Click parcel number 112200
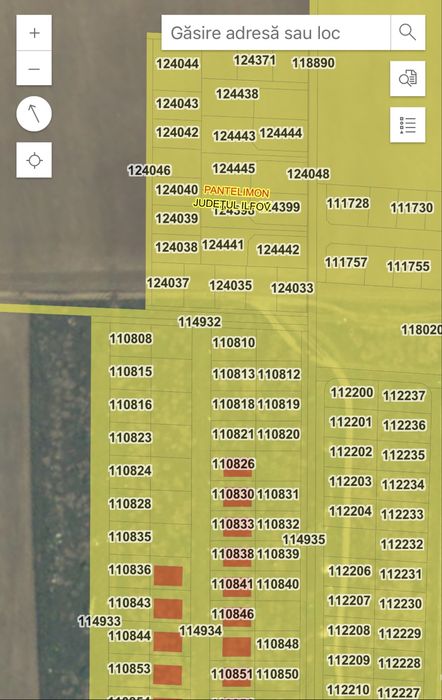The height and width of the screenshot is (700, 442). coord(352,392)
